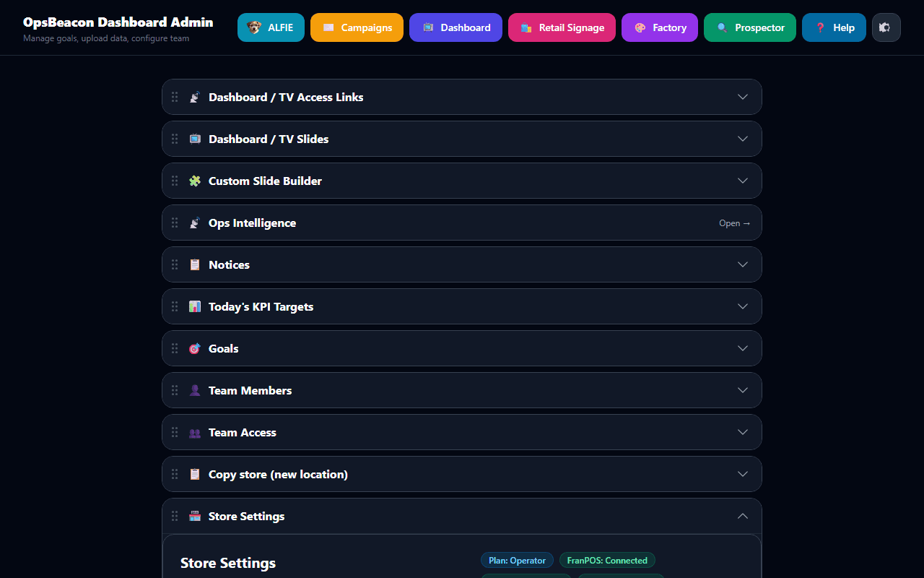This screenshot has width=924, height=578.
Task: Click people icon beside Team Access
Action: pos(195,432)
